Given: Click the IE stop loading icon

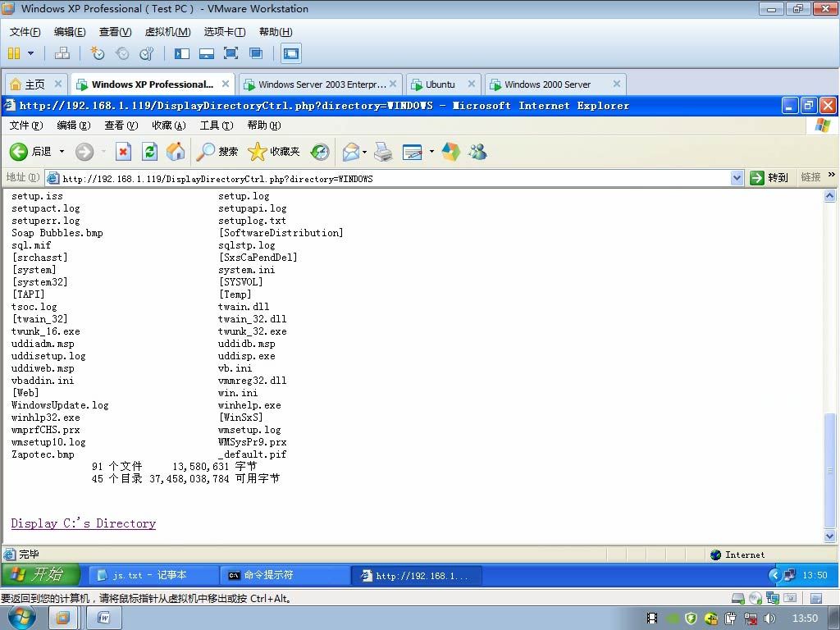Looking at the screenshot, I should click(123, 152).
